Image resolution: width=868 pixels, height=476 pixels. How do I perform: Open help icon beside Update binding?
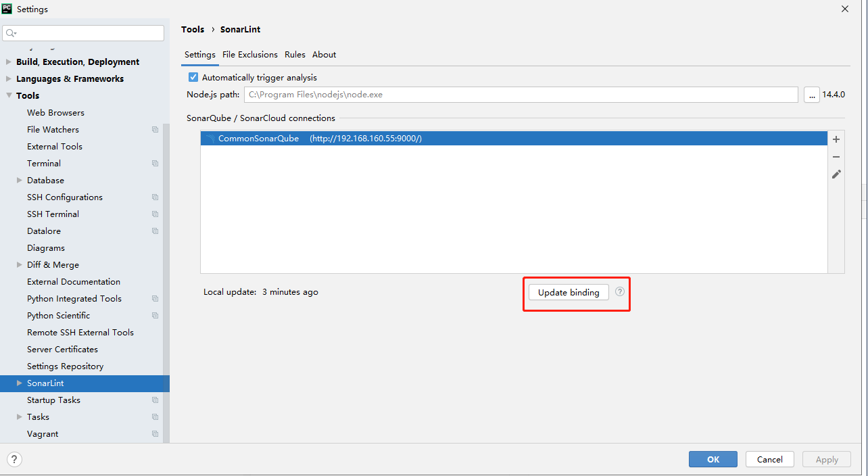[x=620, y=292]
